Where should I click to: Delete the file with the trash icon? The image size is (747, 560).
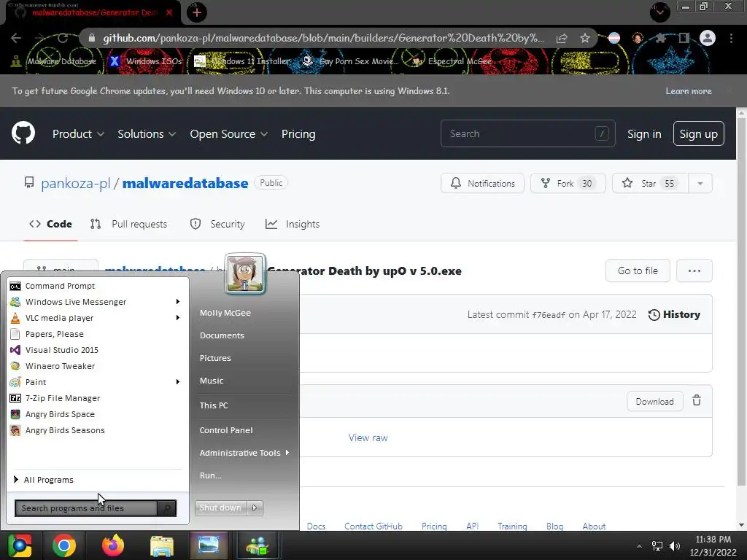coord(697,400)
